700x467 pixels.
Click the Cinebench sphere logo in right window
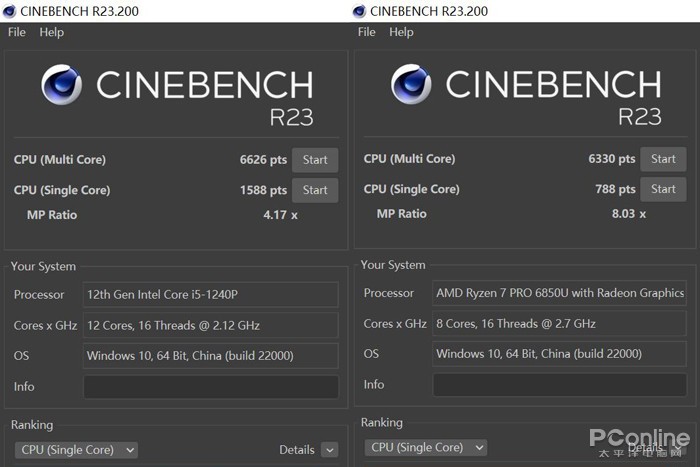pos(411,84)
